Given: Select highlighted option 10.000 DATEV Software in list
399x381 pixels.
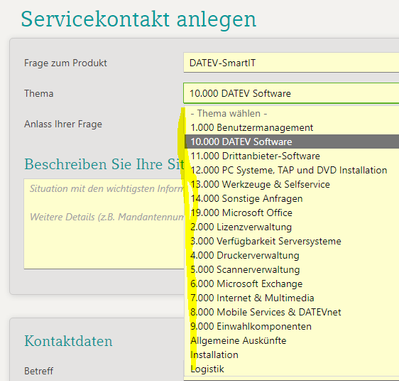Looking at the screenshot, I should click(x=292, y=142).
